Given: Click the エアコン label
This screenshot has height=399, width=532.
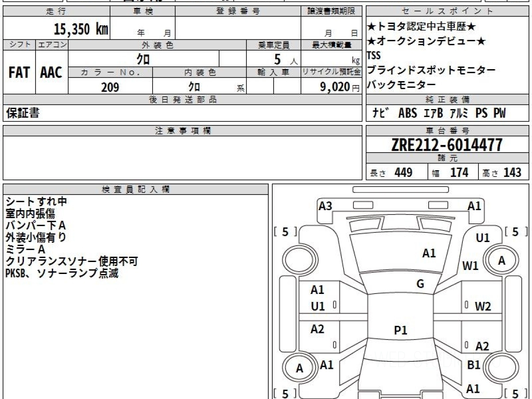Looking at the screenshot, I should click(52, 44).
